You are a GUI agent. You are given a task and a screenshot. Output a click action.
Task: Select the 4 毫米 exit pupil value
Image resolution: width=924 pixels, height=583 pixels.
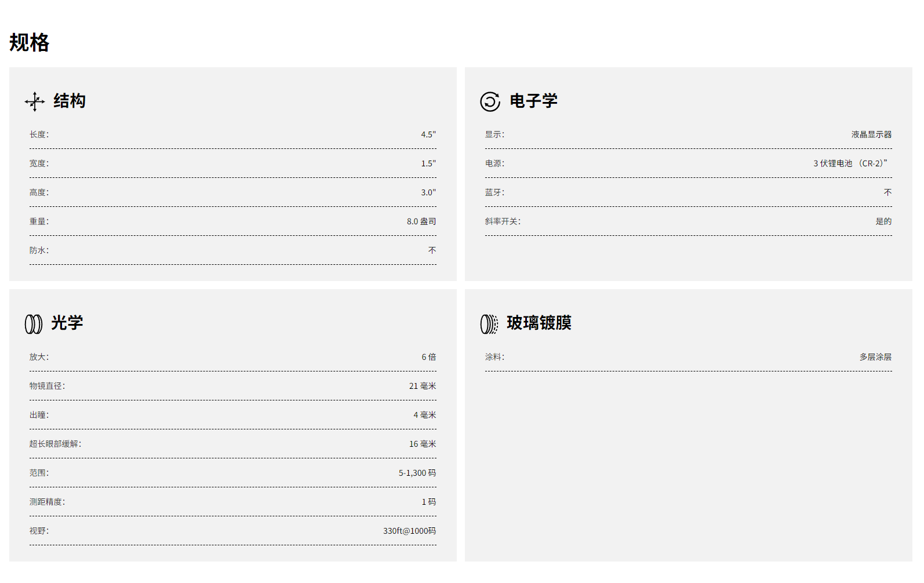[x=425, y=415]
